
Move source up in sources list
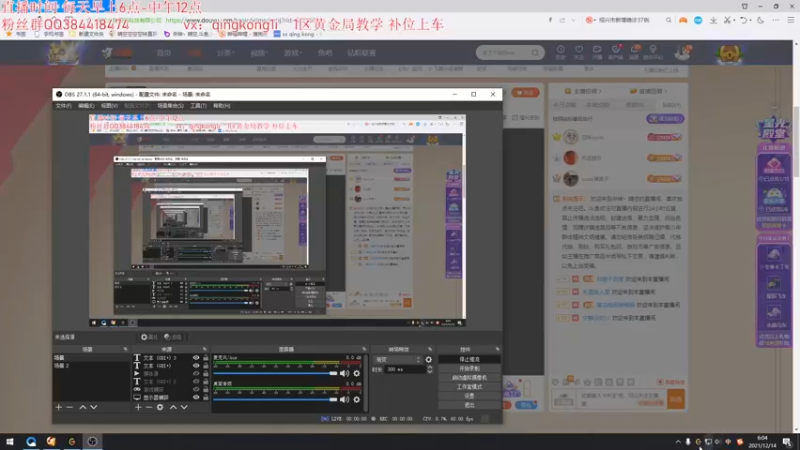[x=173, y=407]
